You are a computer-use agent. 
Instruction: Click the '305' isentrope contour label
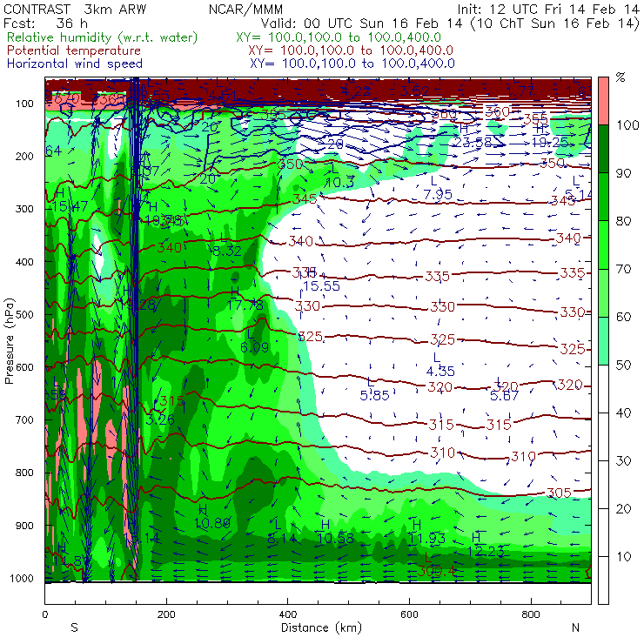tap(559, 493)
